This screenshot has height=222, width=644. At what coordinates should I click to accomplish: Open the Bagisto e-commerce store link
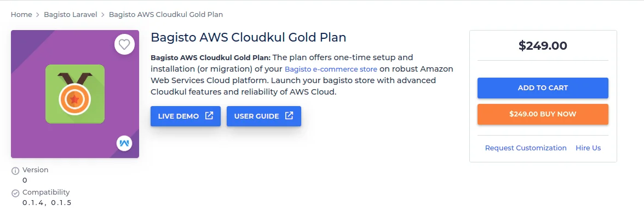tap(331, 69)
